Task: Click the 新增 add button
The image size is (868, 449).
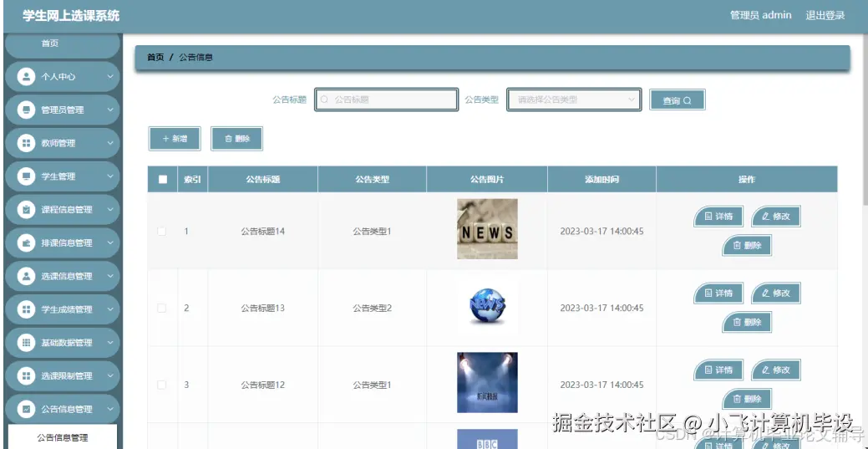Action: click(x=175, y=139)
